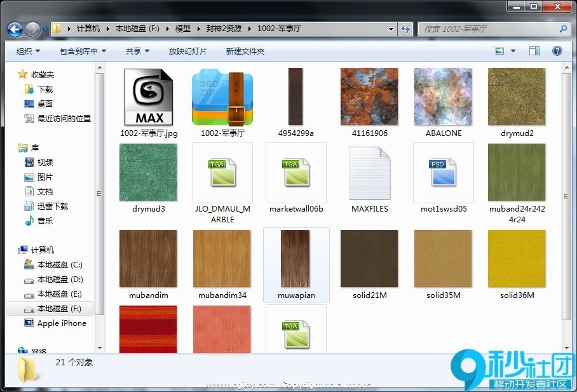Select the JLO_DMAUL_MARBLE TGA file
This screenshot has width=577, height=392.
222,172
